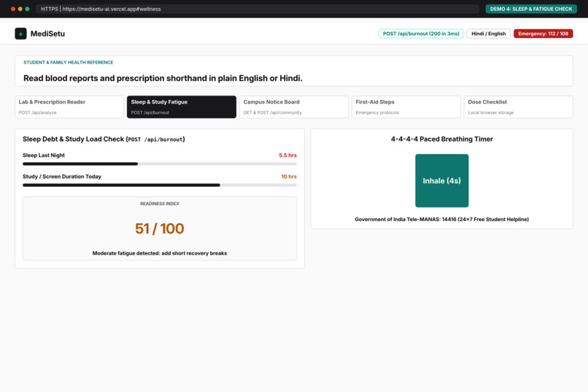Click the Moderate fatigue detected message
588x392 pixels.
[x=159, y=253]
